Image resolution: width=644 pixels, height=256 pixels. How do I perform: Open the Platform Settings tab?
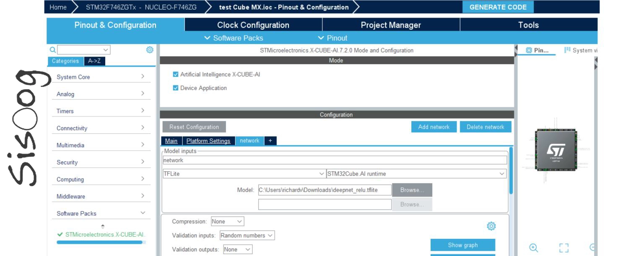[x=208, y=141]
